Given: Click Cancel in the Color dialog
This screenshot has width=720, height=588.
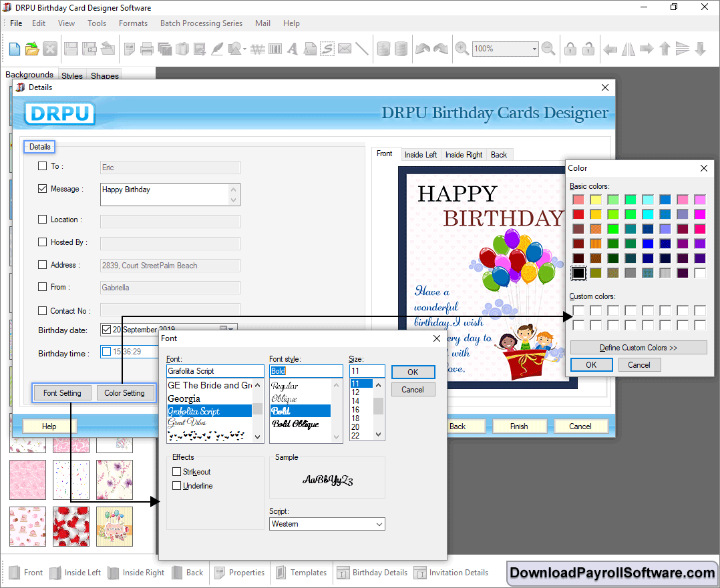Looking at the screenshot, I should pyautogui.click(x=639, y=365).
